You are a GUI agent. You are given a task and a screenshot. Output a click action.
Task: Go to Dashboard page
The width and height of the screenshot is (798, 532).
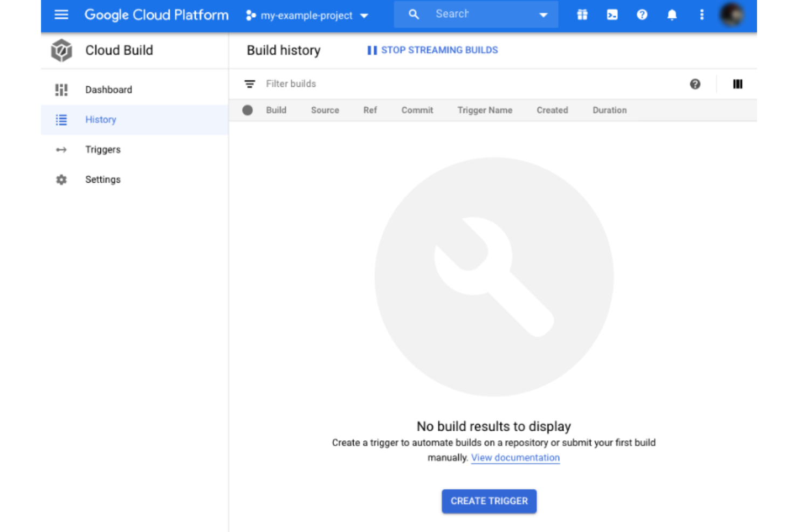[x=134, y=89]
